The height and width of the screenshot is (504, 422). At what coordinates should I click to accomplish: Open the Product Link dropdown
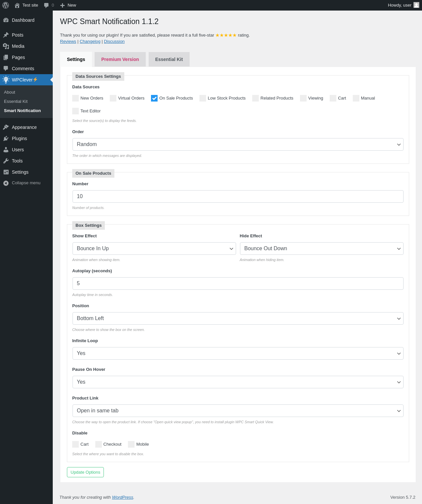tap(238, 411)
